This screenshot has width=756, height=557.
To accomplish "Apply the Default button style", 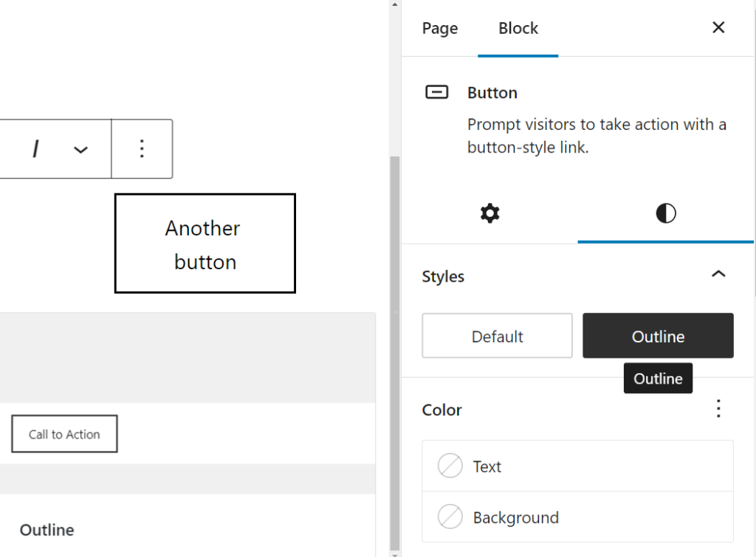I will 497,336.
